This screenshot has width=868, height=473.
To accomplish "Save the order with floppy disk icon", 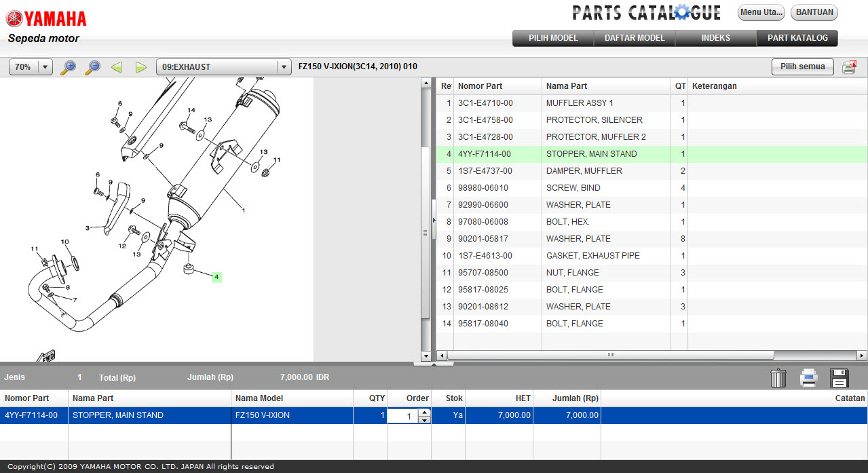I will click(840, 378).
